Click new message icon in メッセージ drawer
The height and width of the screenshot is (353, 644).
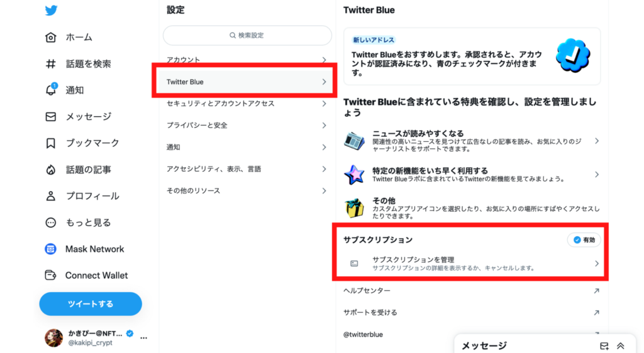point(604,346)
